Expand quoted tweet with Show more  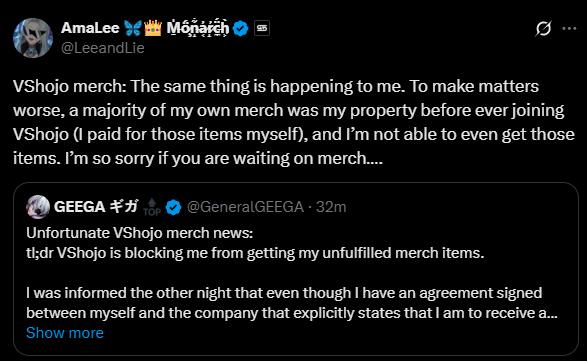[x=65, y=333]
